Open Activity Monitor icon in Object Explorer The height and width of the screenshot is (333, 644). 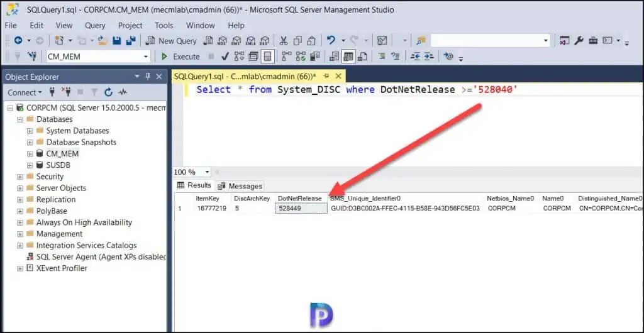[x=123, y=92]
